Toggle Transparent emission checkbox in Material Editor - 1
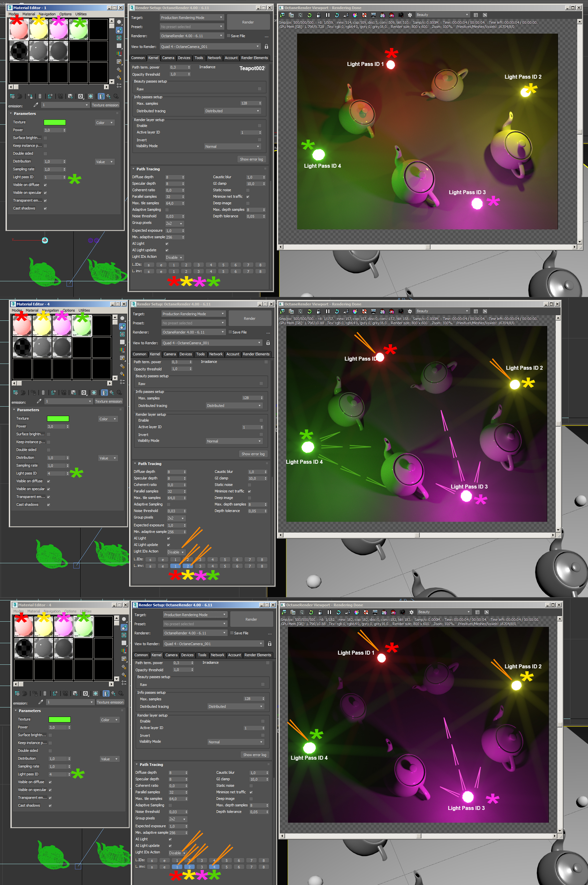588x885 pixels. point(45,201)
